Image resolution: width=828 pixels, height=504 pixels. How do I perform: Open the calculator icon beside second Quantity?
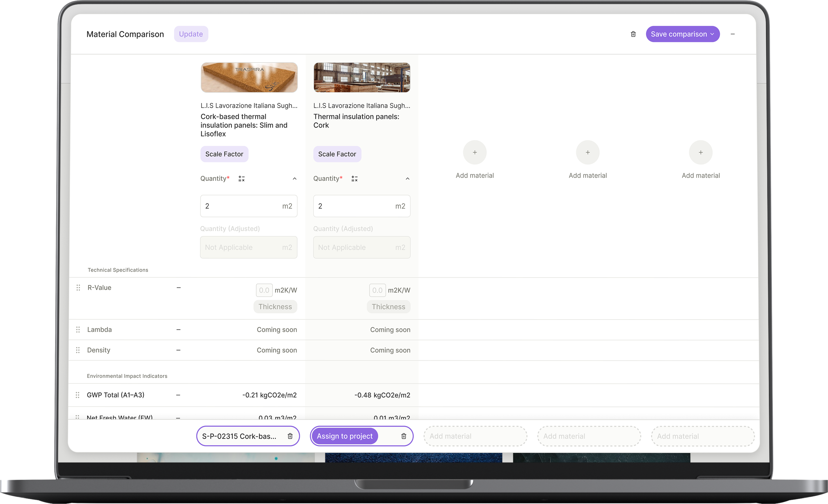354,179
